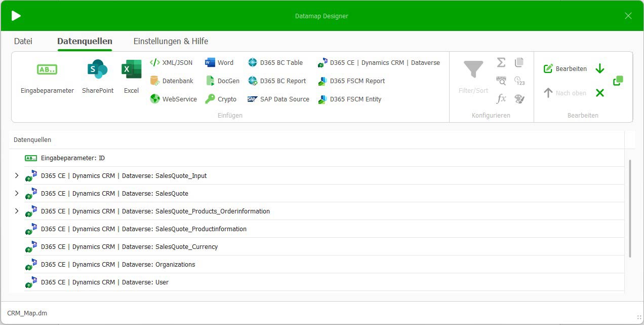Switch to the Datei tab
This screenshot has width=644, height=325.
point(23,41)
